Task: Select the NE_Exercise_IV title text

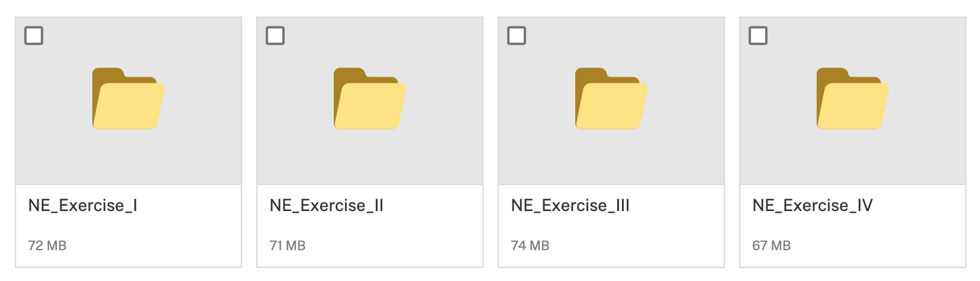Action: (812, 206)
